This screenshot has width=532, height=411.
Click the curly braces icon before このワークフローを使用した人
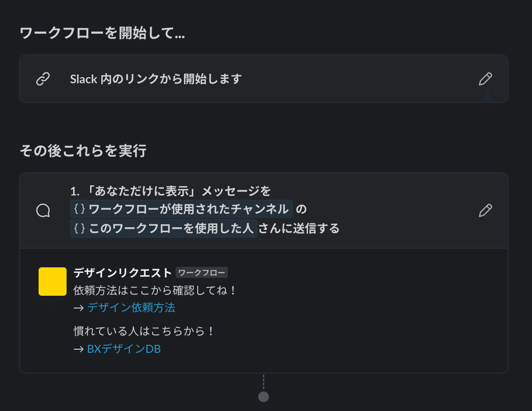[x=80, y=229]
